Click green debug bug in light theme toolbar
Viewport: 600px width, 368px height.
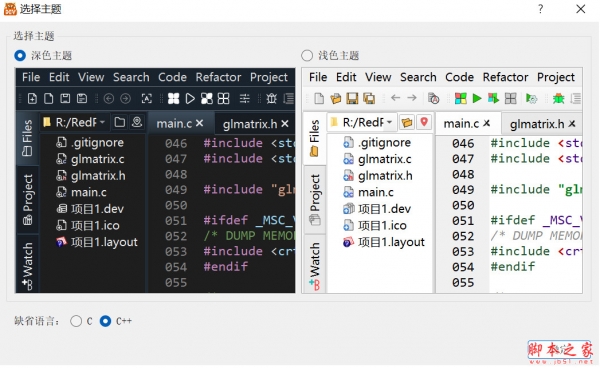[558, 99]
